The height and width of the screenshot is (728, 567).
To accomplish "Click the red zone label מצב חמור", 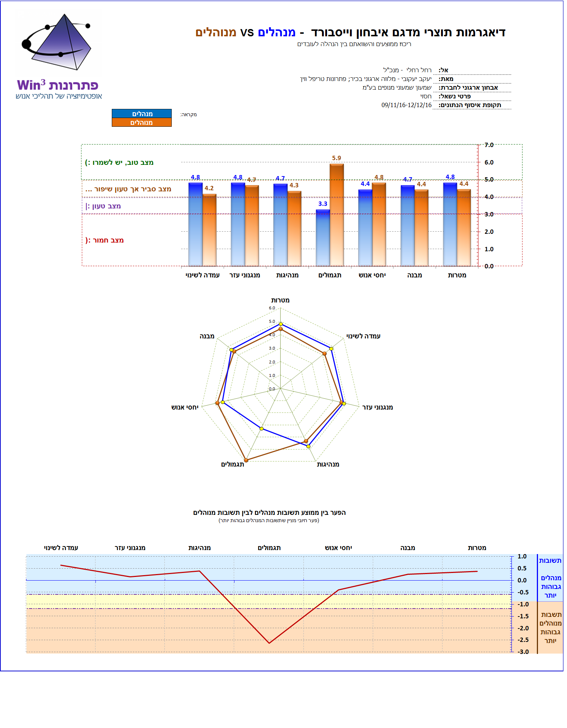I will (105, 240).
